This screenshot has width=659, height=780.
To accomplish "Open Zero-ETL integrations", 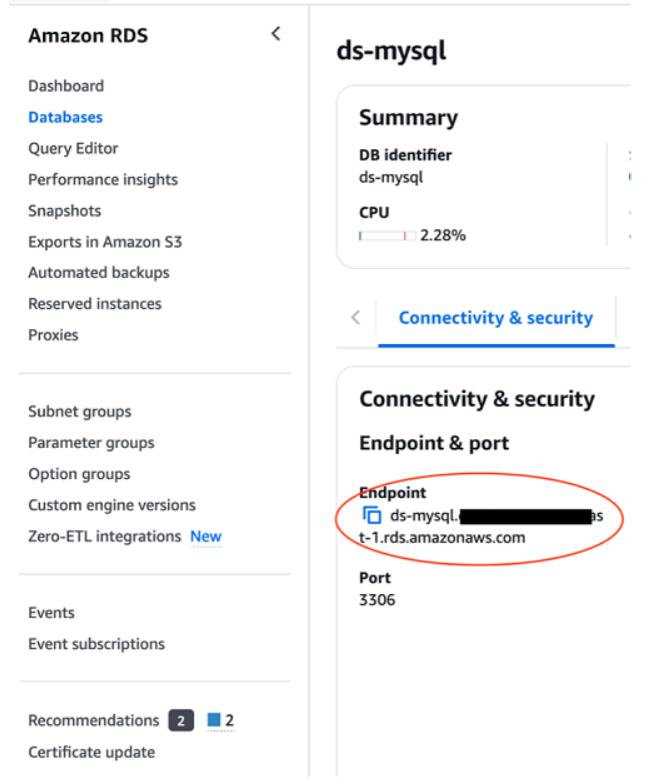I will pyautogui.click(x=105, y=537).
